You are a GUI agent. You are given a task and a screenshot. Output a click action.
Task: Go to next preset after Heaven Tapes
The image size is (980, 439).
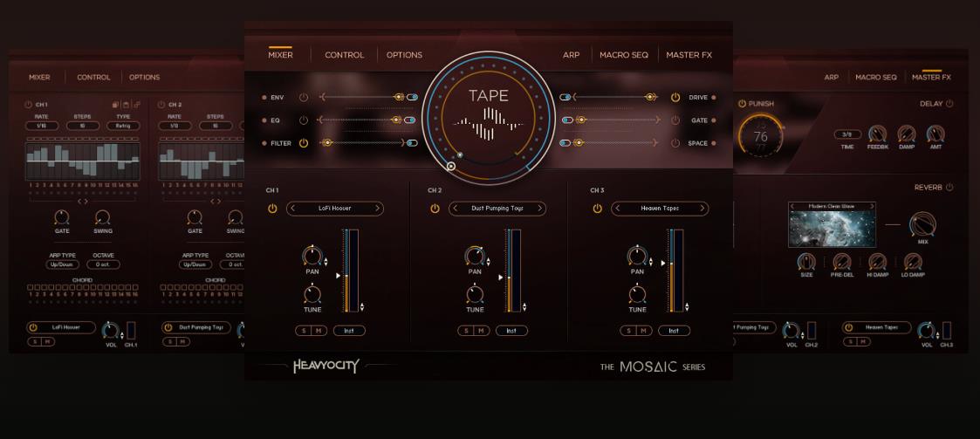click(702, 209)
